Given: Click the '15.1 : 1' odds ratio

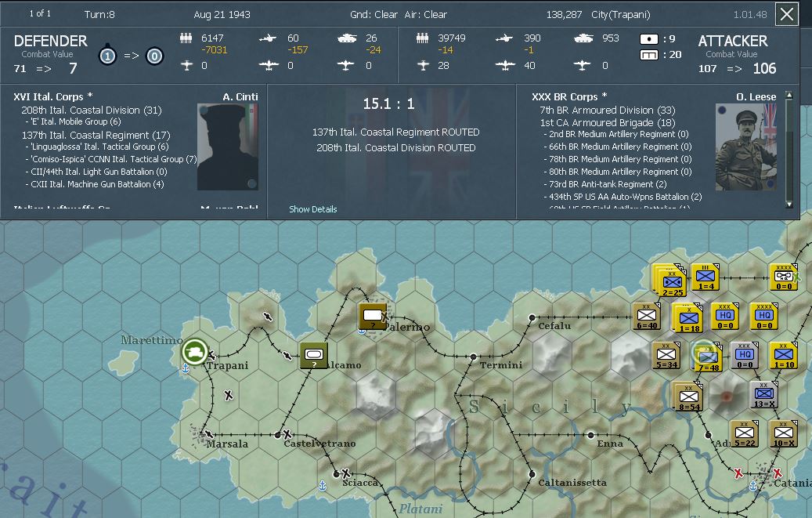Looking at the screenshot, I should coord(388,103).
